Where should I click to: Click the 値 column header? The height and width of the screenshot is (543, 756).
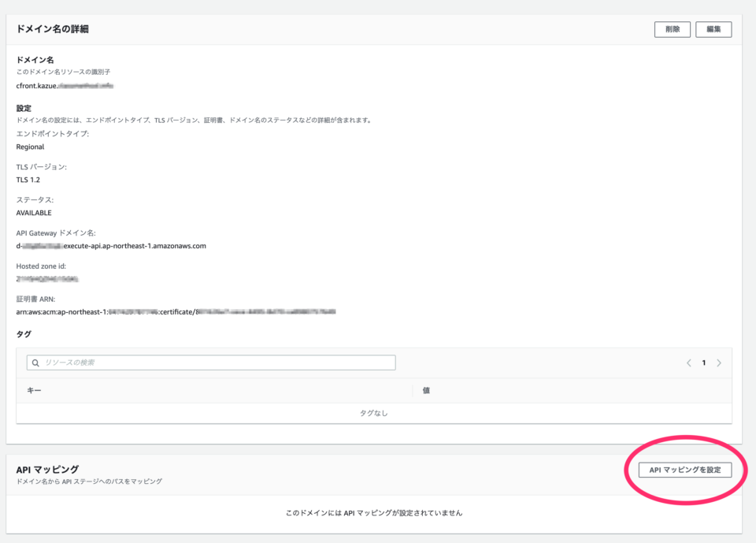point(426,390)
